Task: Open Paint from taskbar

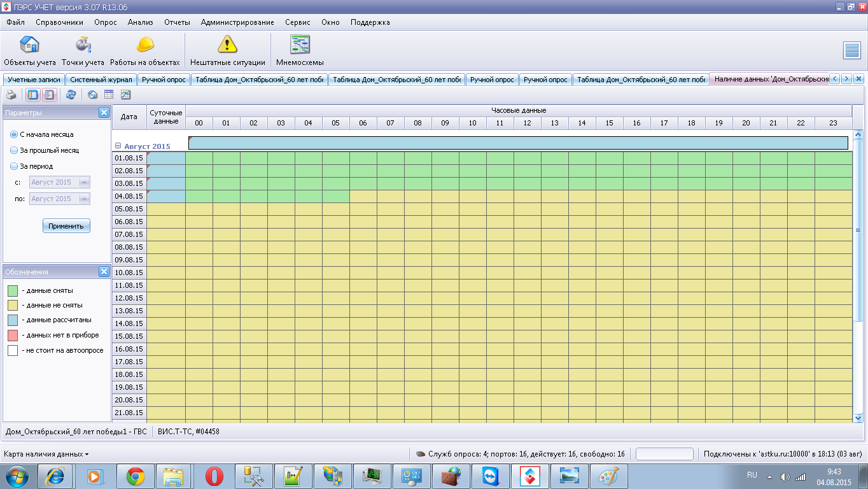Action: (x=608, y=476)
